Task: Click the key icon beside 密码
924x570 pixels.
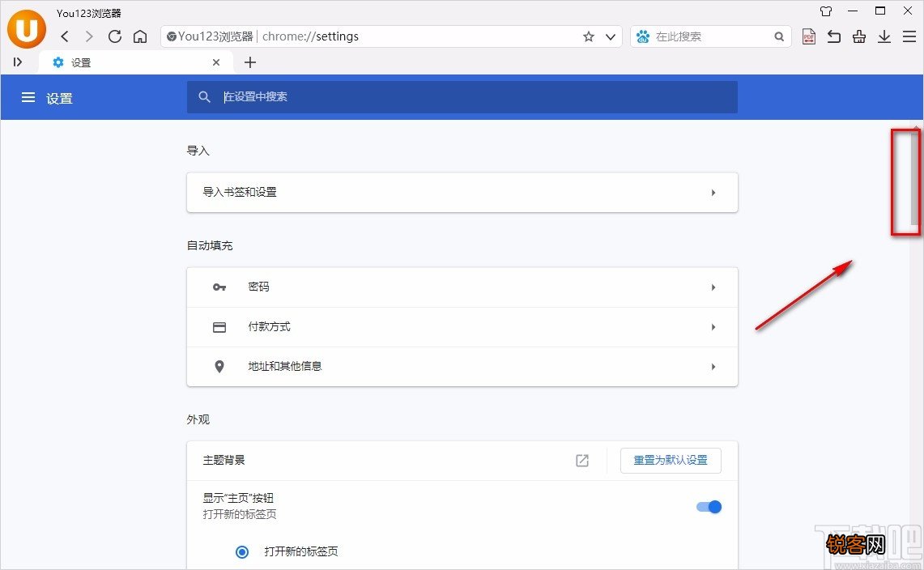Action: point(219,287)
